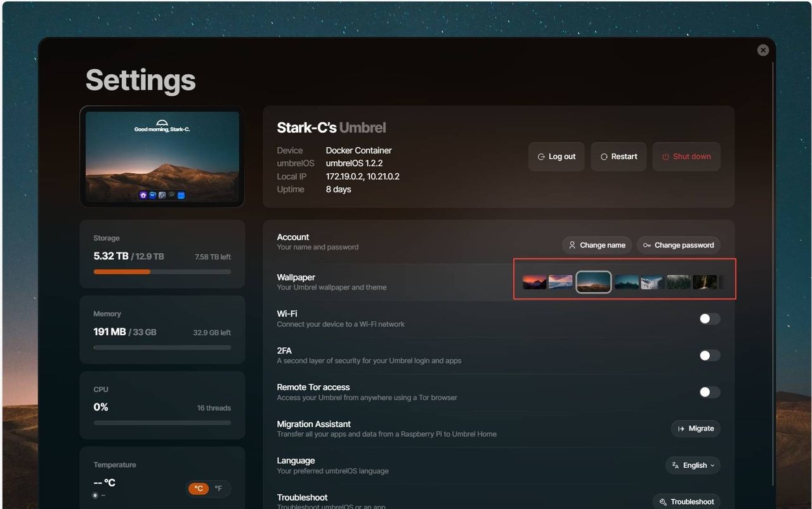Click the App Store icon in preview dock
This screenshot has width=812, height=509.
(153, 195)
